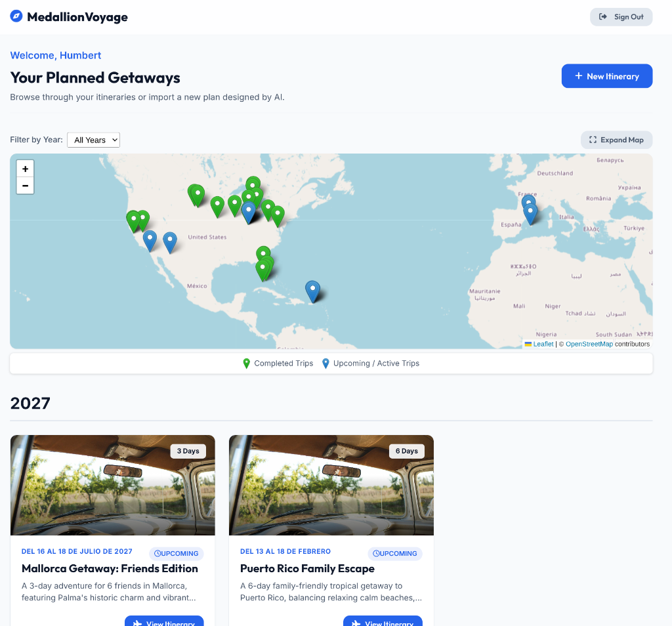This screenshot has height=626, width=672.
Task: Click the clock icon in Mallorca's UPCOMING badge
Action: click(157, 554)
